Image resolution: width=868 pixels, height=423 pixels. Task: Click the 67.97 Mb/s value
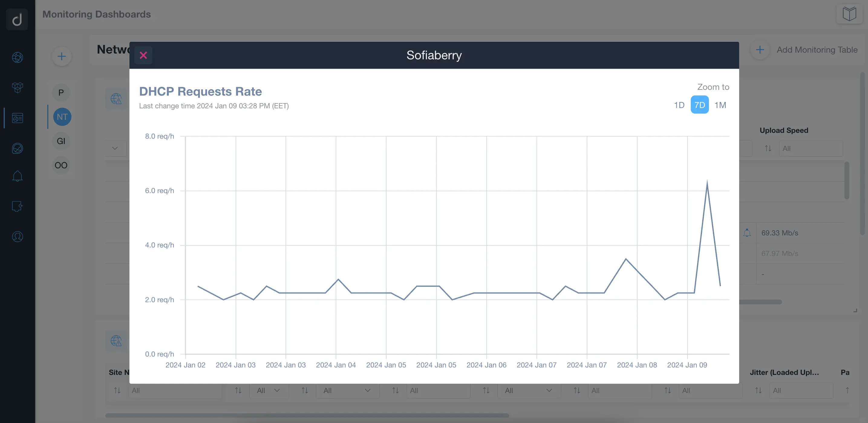[x=779, y=254]
